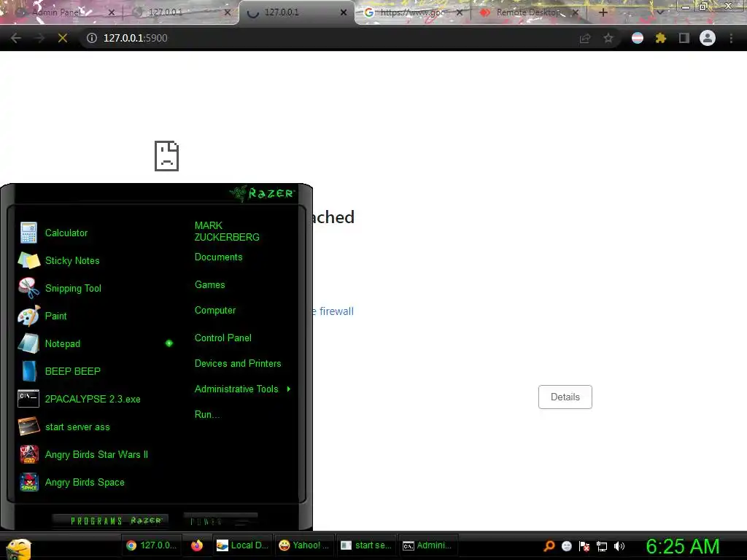This screenshot has width=747, height=560.
Task: View site information icon in address bar
Action: [91, 38]
